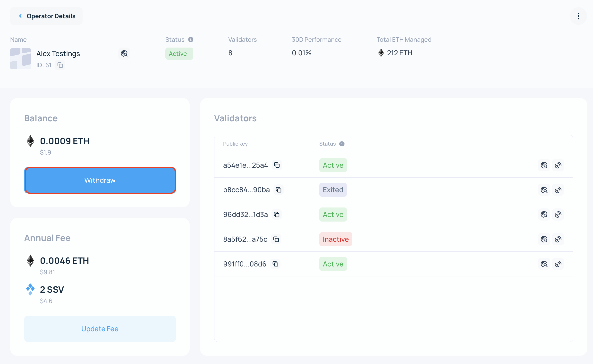Viewport: 593px width, 364px height.
Task: Click Inactive status badge of 8a5f62...a75c
Action: tap(336, 239)
